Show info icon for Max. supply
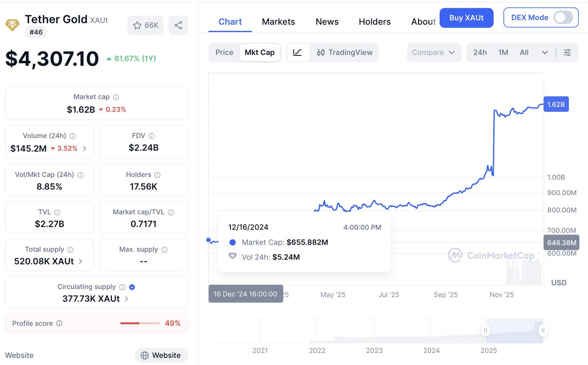588x365 pixels. (x=164, y=250)
